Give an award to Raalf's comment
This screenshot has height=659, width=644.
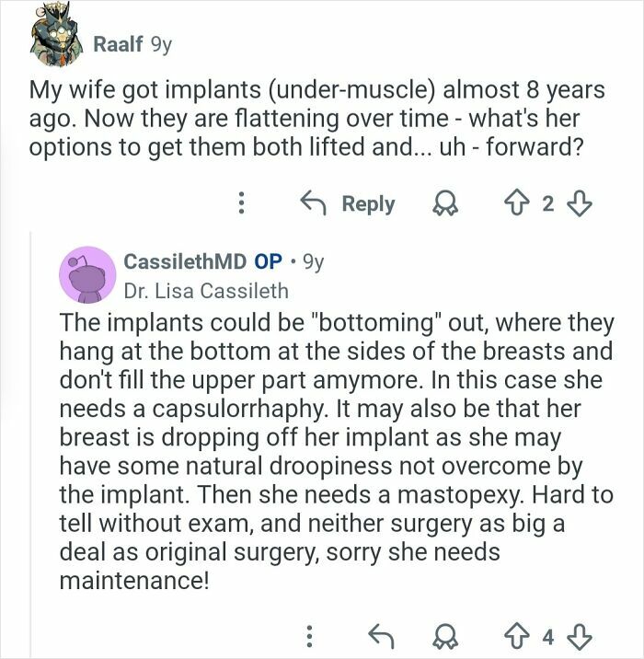click(443, 203)
